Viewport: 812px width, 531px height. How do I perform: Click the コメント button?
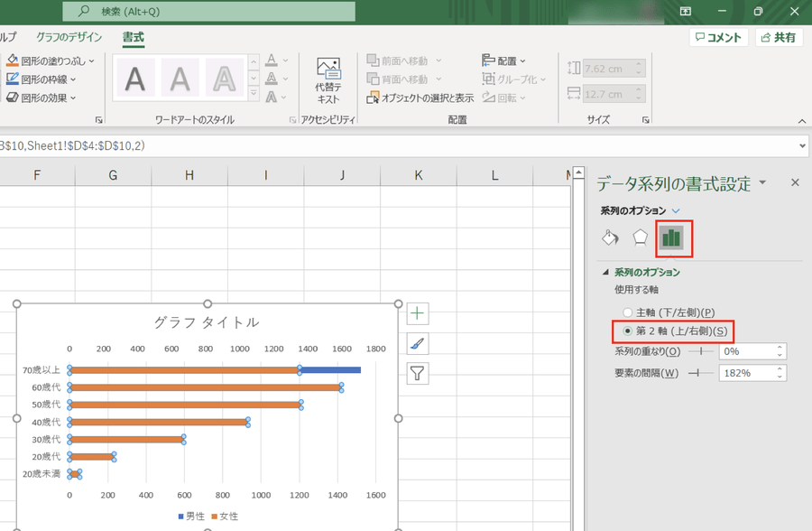click(717, 37)
